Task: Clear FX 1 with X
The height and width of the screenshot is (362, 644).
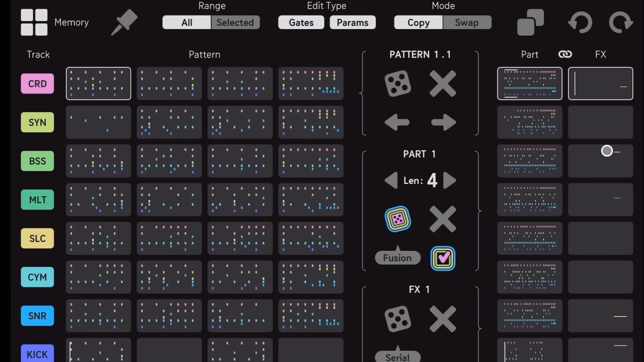Action: click(443, 319)
